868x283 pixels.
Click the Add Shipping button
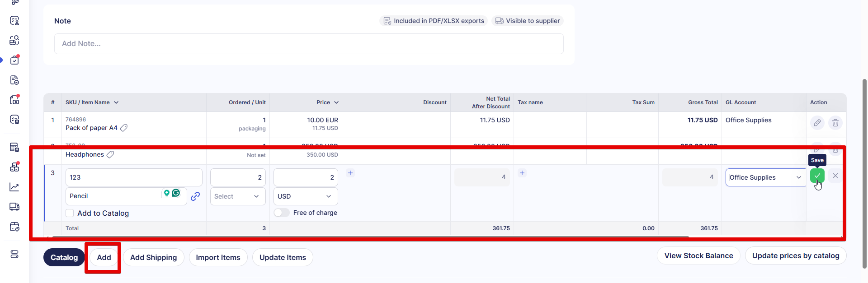153,257
